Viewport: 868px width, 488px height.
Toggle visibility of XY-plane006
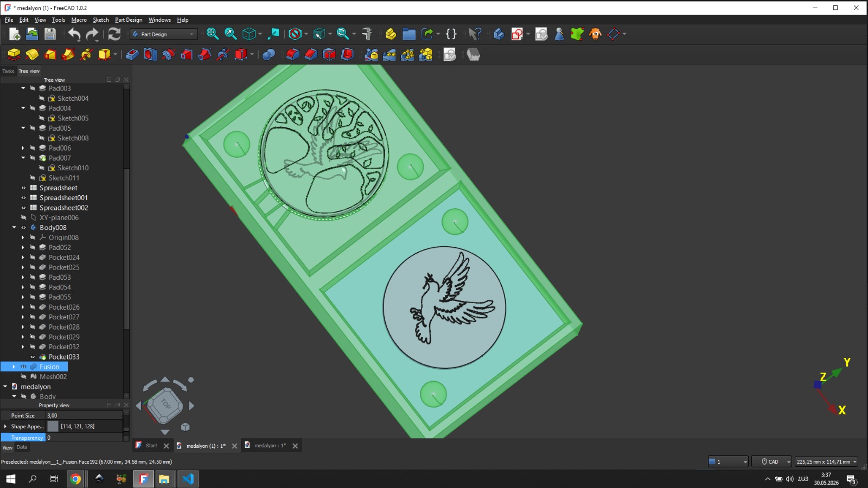pyautogui.click(x=23, y=218)
